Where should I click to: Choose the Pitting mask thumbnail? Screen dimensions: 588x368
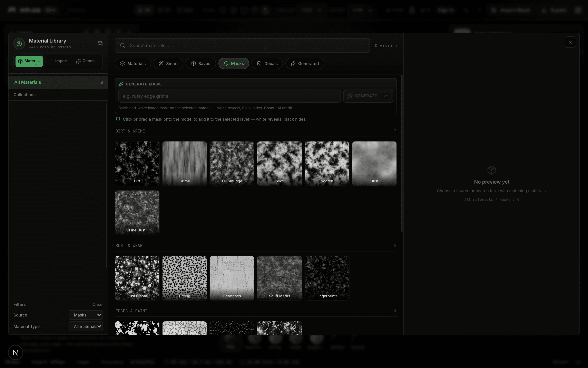tap(185, 278)
